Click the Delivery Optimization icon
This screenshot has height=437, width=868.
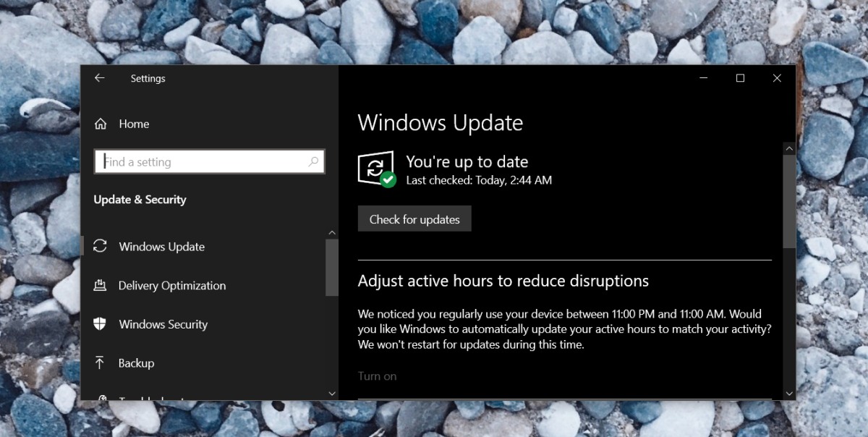[101, 285]
